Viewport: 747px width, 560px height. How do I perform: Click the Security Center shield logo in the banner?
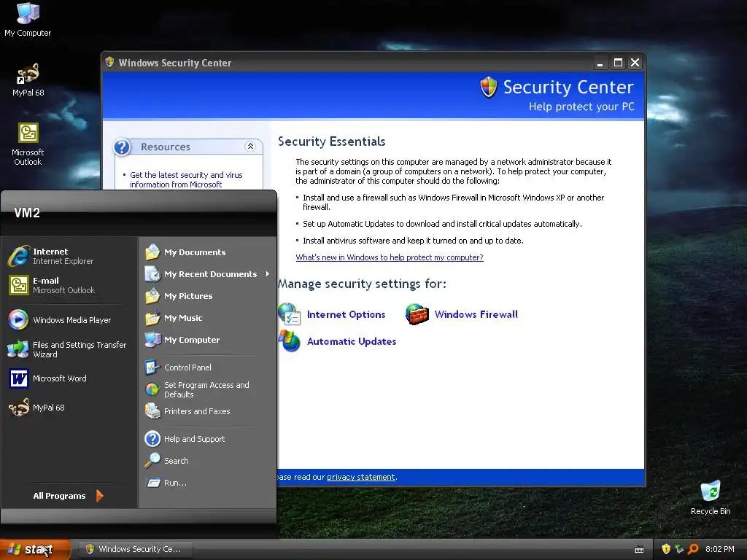(489, 87)
